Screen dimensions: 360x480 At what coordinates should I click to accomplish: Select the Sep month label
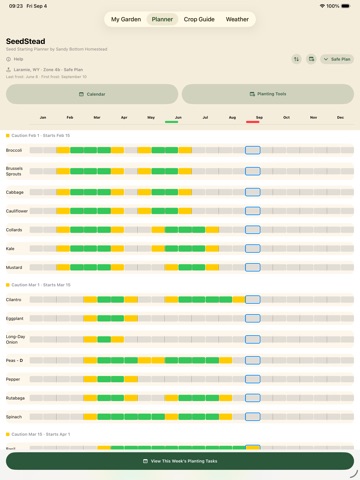tap(259, 117)
